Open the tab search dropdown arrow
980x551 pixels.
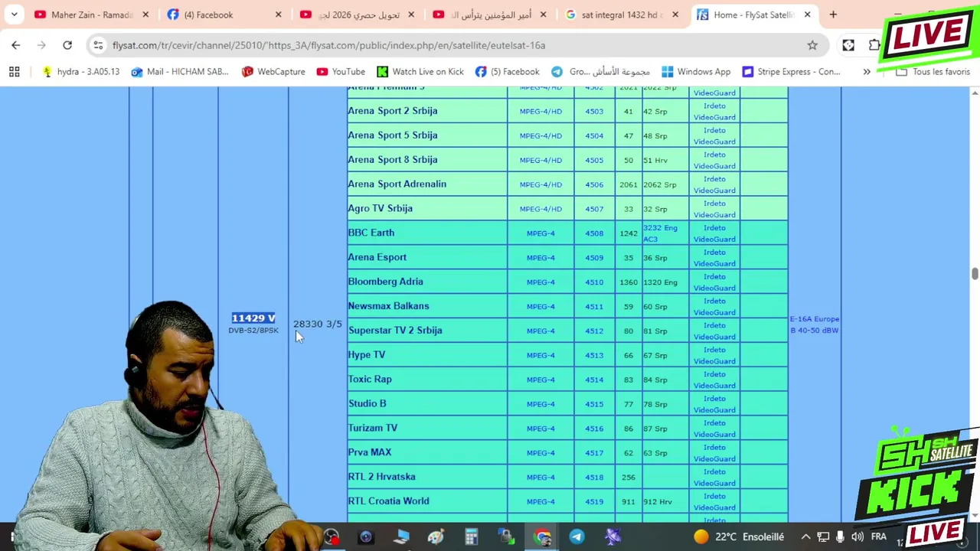point(14,15)
